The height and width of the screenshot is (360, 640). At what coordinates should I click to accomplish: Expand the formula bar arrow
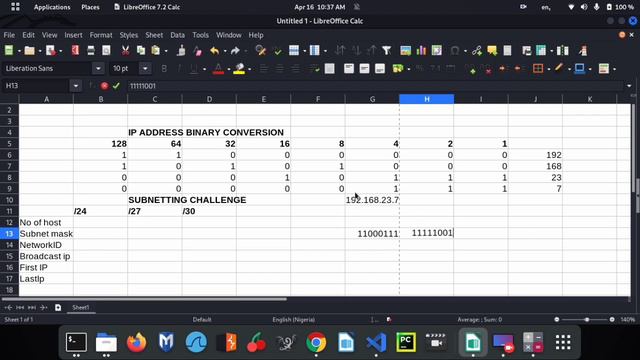click(x=629, y=86)
